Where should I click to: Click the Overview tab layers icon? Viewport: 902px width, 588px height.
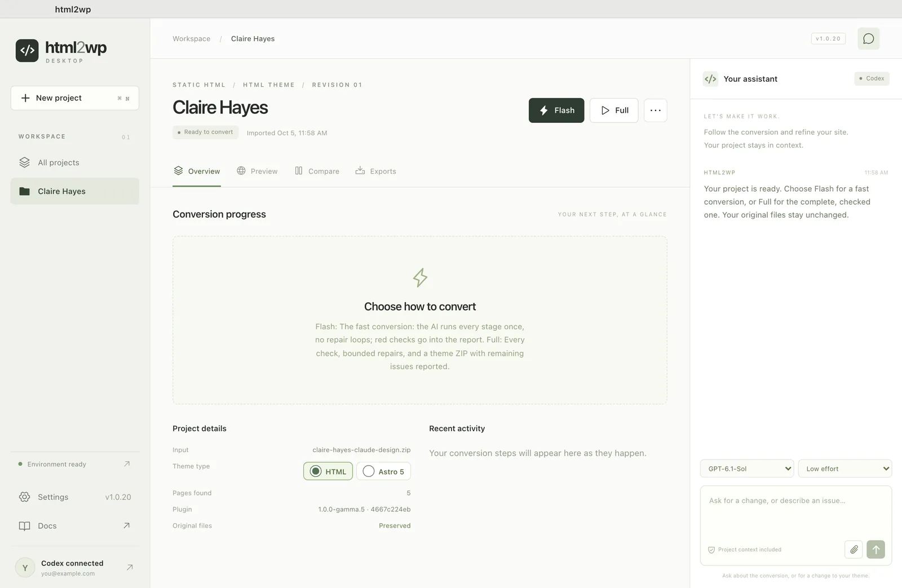[x=178, y=170]
